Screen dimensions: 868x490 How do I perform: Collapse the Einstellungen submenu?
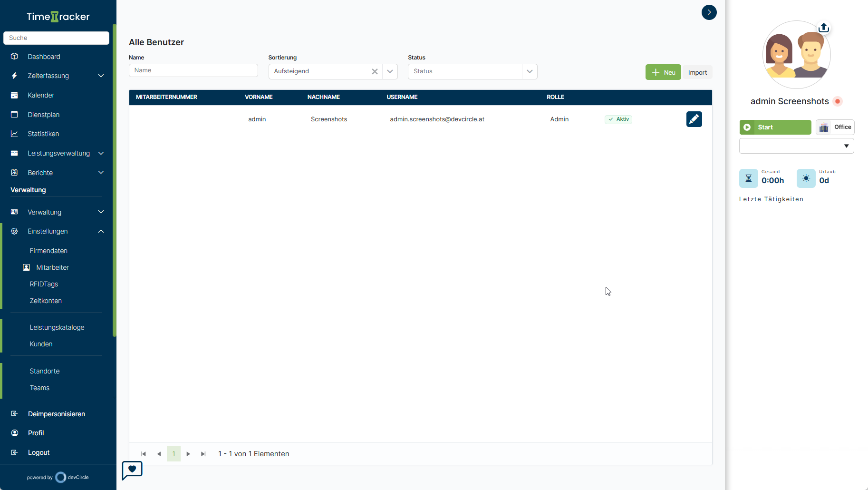tap(101, 231)
